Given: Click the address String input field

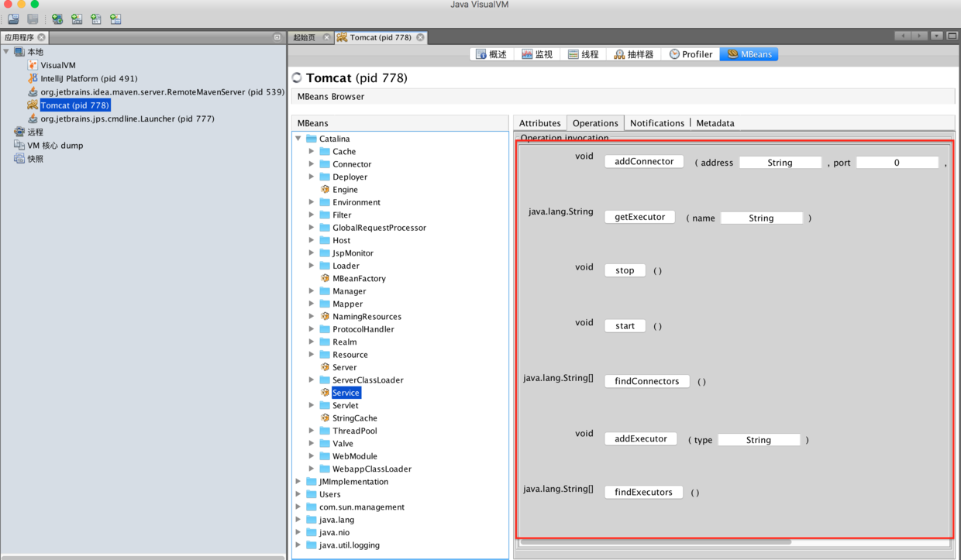Looking at the screenshot, I should coord(780,163).
